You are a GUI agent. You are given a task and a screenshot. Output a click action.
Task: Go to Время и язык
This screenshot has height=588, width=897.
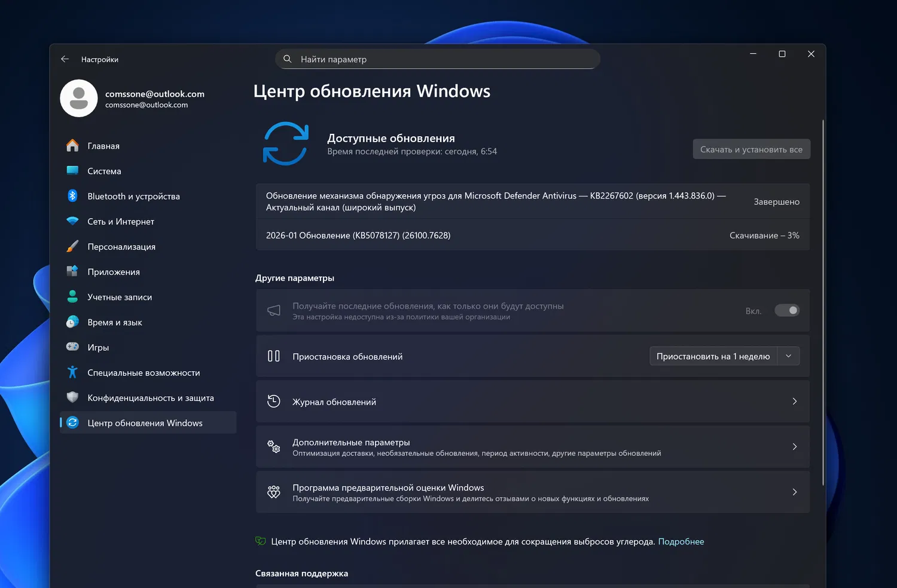coord(148,322)
